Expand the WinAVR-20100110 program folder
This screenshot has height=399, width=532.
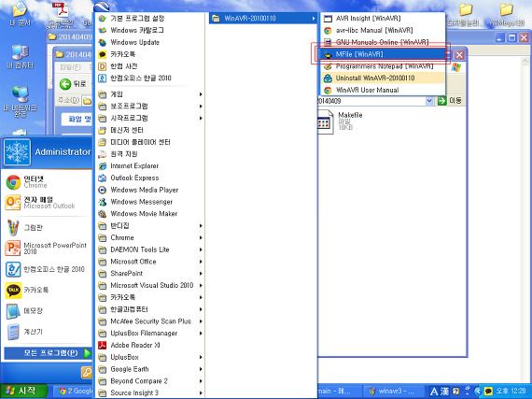pos(263,19)
